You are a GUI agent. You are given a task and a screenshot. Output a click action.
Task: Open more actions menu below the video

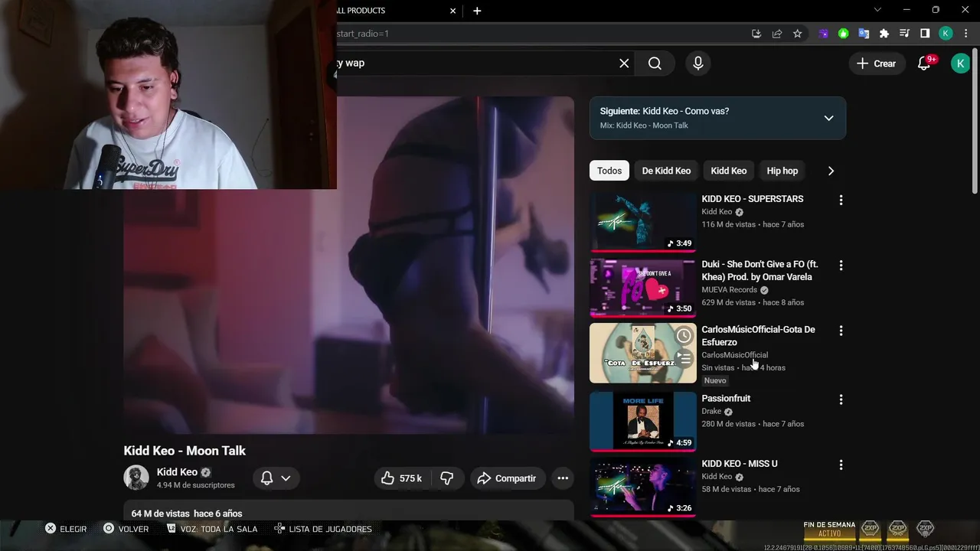tap(563, 478)
